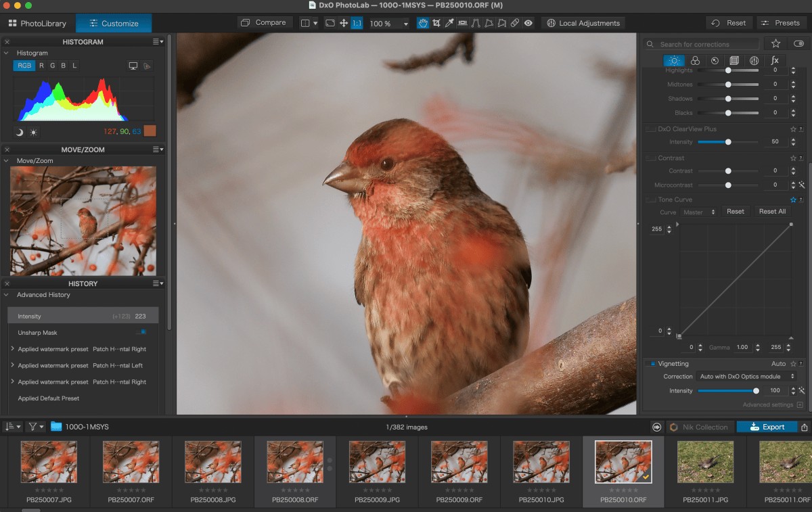Viewport: 812px width, 512px height.
Task: Collapse the Advanced History section
Action: tap(7, 295)
